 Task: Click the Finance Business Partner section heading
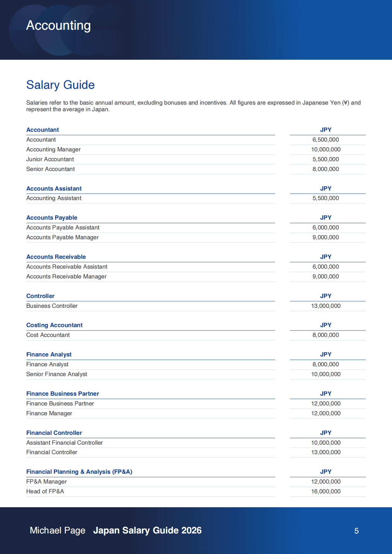(x=63, y=393)
